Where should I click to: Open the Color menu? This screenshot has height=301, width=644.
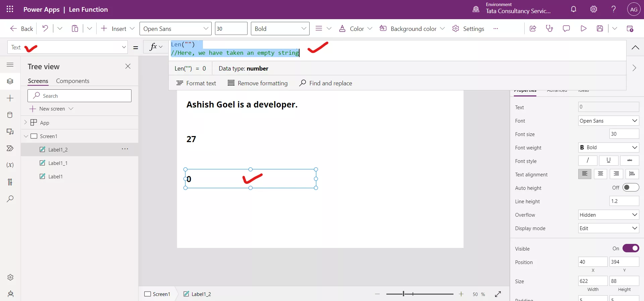coord(356,29)
